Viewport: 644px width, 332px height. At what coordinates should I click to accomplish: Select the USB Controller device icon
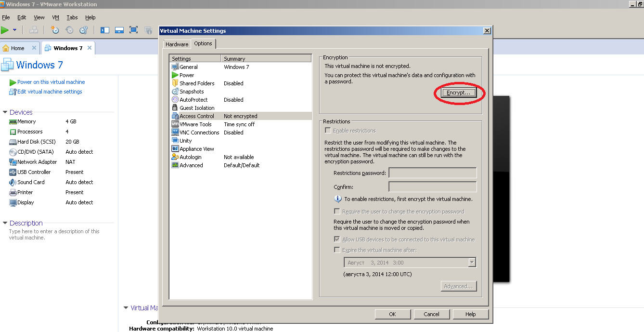coord(13,173)
